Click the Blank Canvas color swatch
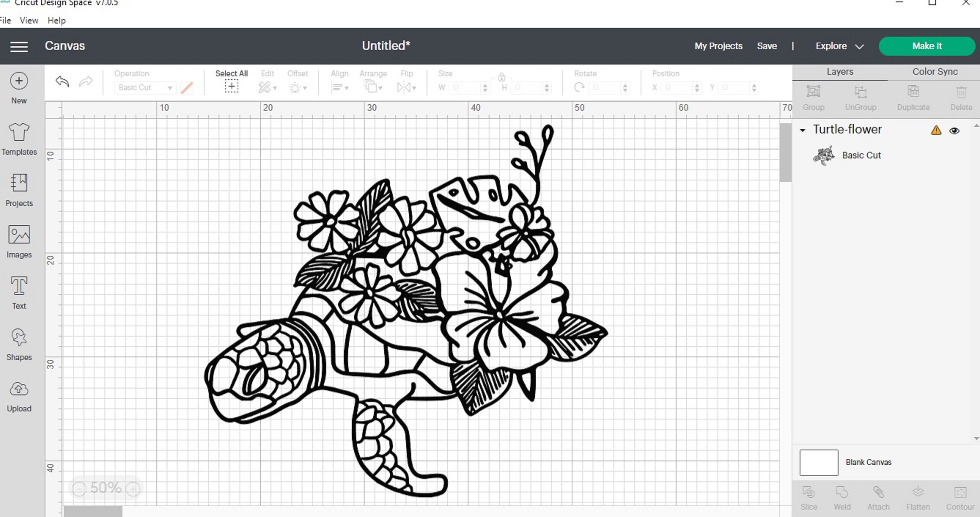 [x=819, y=462]
